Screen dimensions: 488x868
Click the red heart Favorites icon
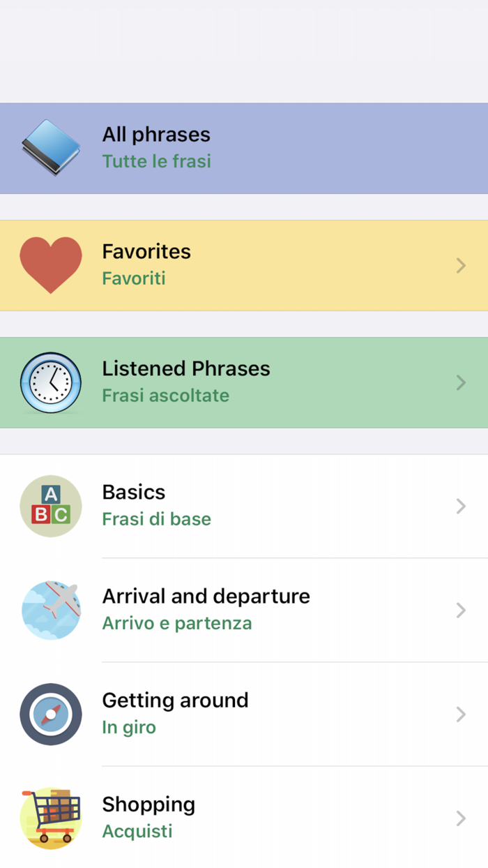pos(50,264)
